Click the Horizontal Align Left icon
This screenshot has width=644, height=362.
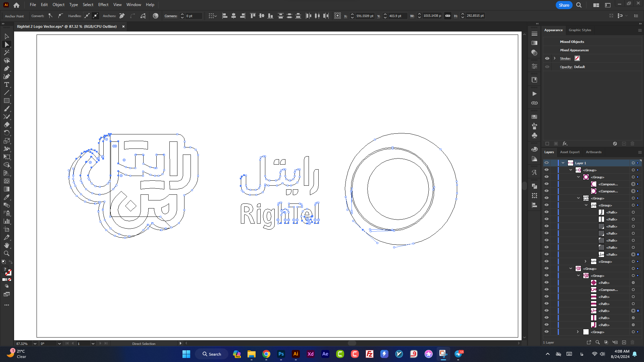point(225,16)
